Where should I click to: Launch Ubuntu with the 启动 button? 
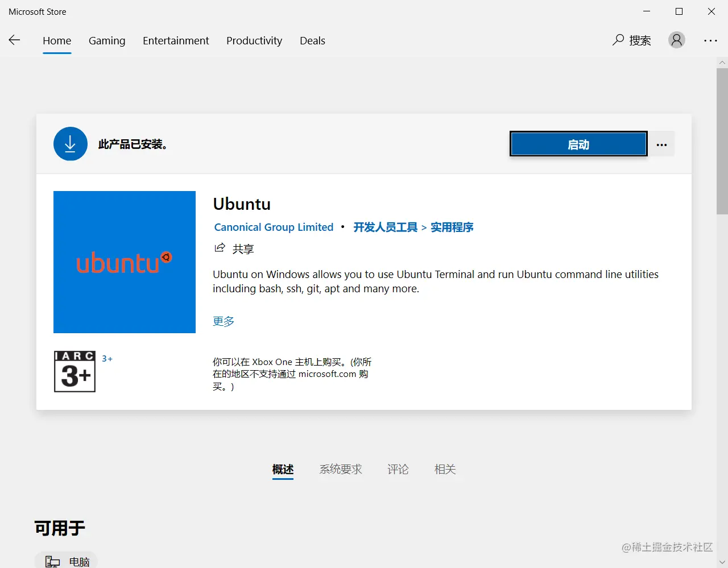click(x=578, y=144)
